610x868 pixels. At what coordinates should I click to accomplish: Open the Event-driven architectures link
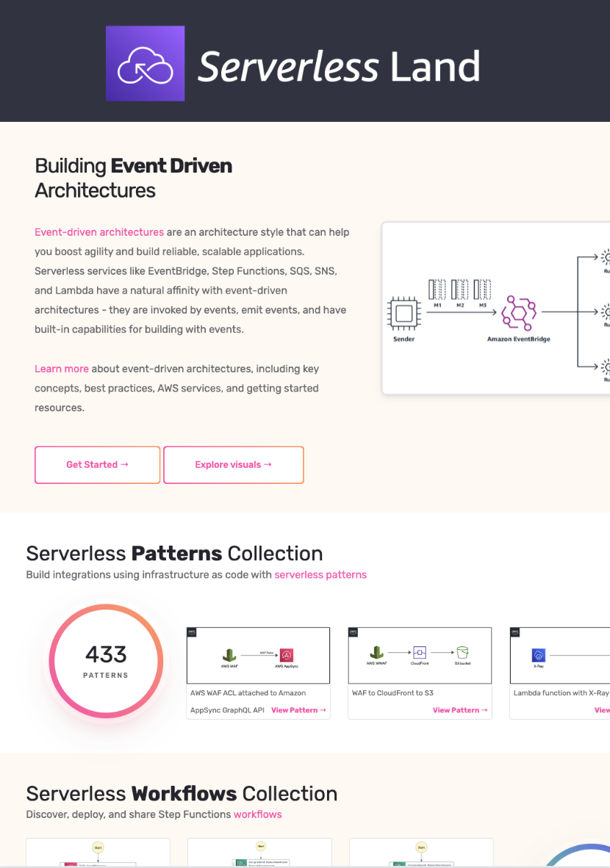point(99,232)
